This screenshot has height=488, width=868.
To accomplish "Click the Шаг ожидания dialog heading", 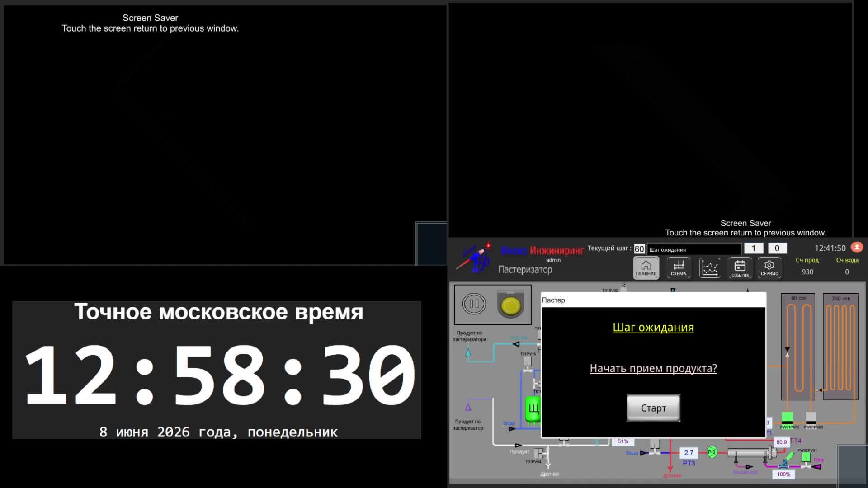I will point(653,327).
